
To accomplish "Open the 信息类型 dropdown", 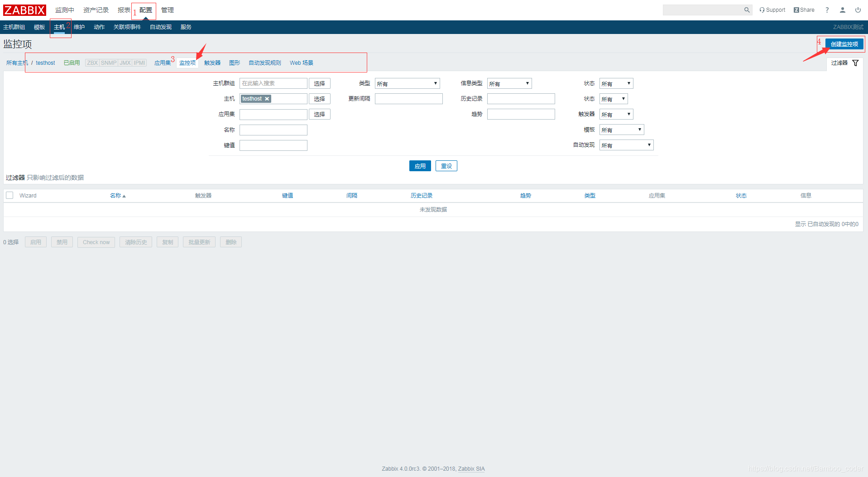I will (509, 83).
